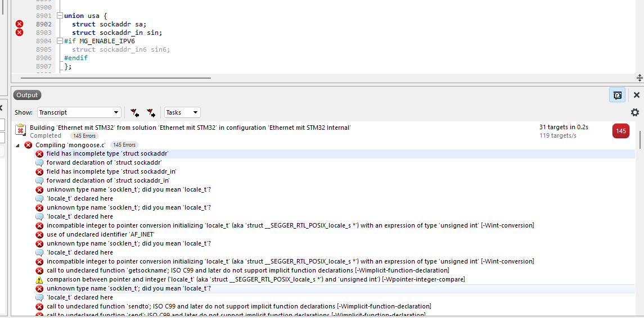This screenshot has height=318, width=644.
Task: Click the editor split handle icon
Action: tap(640, 78)
